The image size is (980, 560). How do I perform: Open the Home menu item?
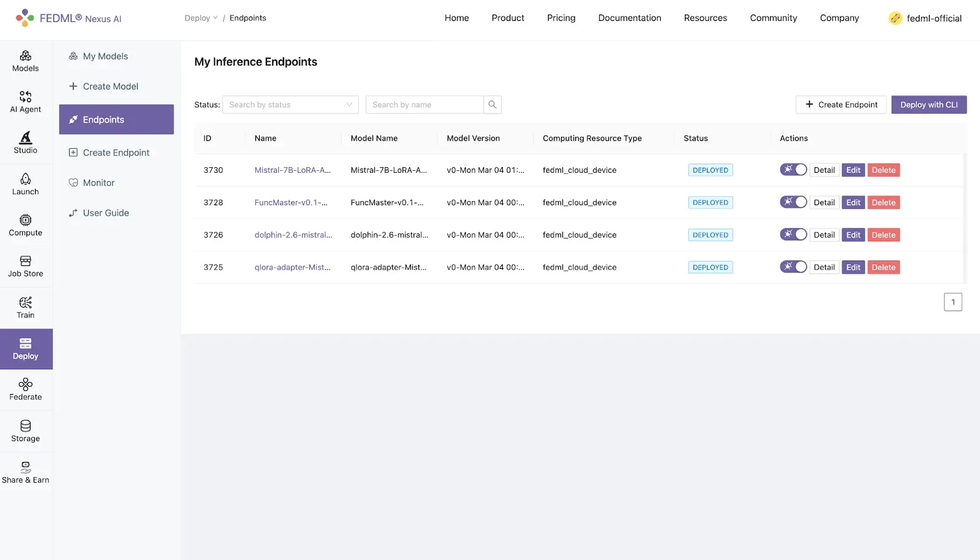[x=457, y=18]
